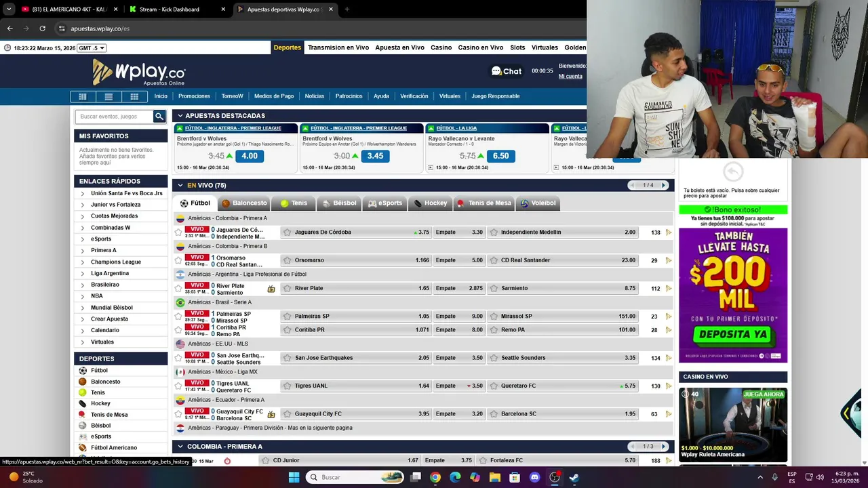Click the DEPOSITA YA banner button
Viewport: 868px width, 488px height.
[732, 334]
